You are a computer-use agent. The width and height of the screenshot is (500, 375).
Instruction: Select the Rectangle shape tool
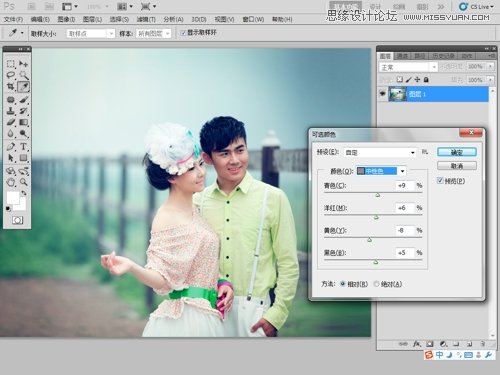click(x=23, y=158)
